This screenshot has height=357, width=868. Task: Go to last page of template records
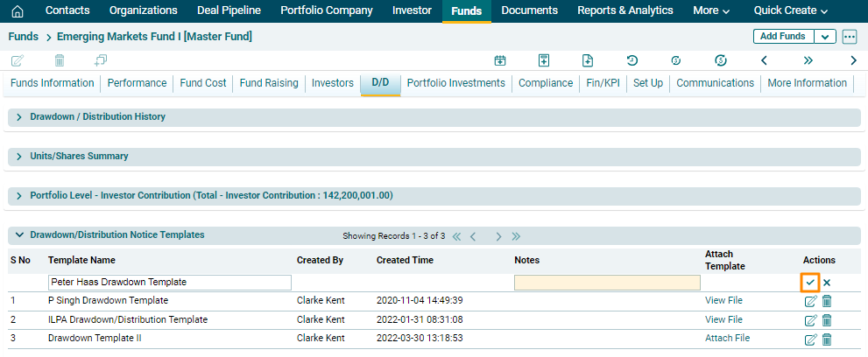coord(517,236)
